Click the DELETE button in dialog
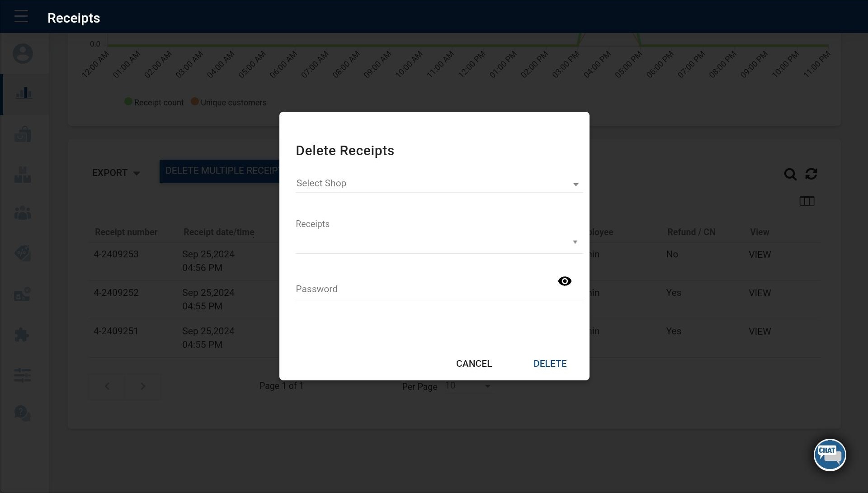868x493 pixels. [550, 364]
